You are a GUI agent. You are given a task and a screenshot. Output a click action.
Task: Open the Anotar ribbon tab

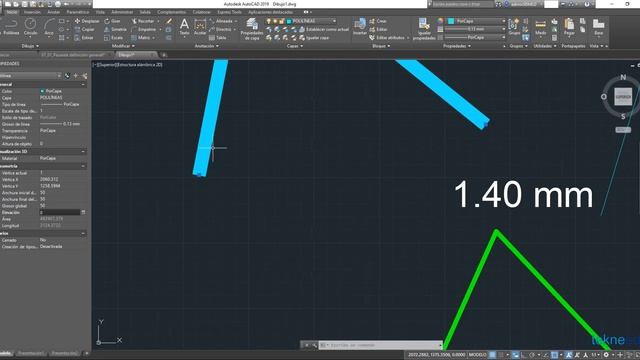coord(53,12)
